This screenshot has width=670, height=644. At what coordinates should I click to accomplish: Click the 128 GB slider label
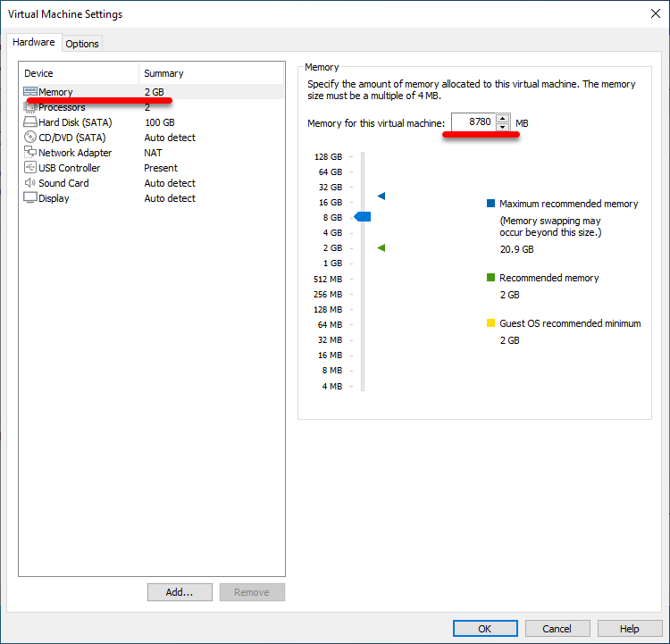(328, 157)
